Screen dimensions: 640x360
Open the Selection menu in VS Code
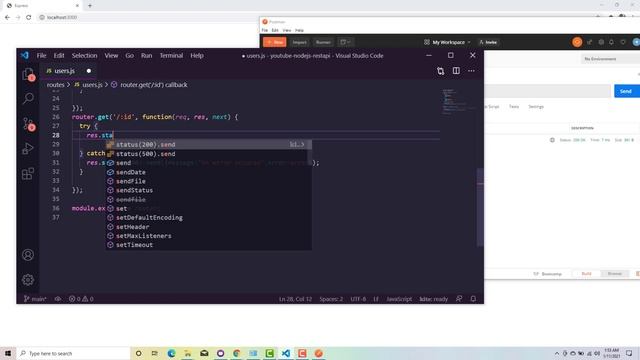coord(84,56)
